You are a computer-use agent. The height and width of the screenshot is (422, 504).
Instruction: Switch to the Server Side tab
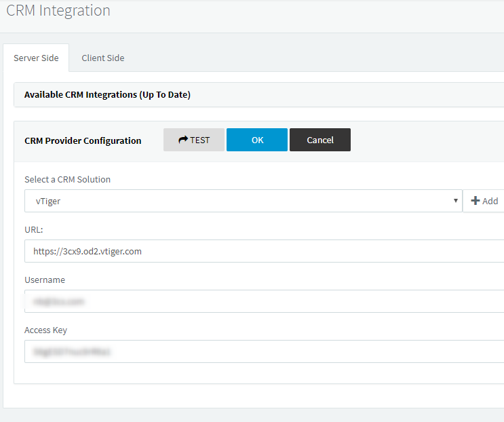[36, 58]
